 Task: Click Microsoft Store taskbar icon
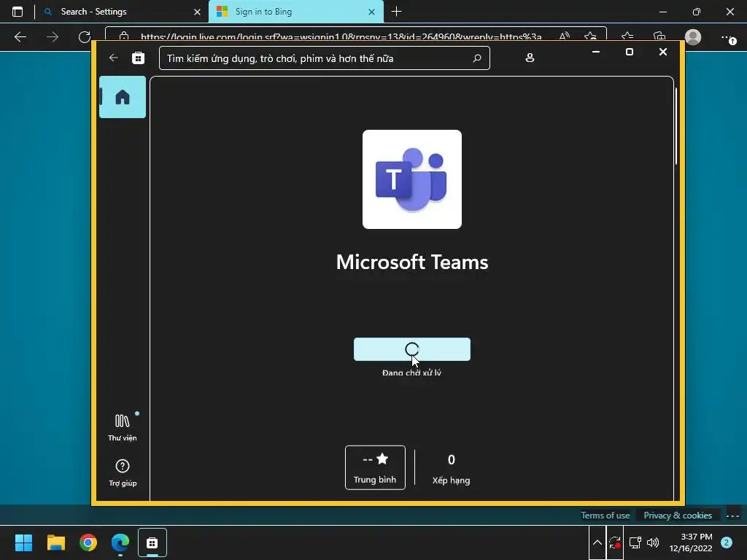(x=152, y=542)
